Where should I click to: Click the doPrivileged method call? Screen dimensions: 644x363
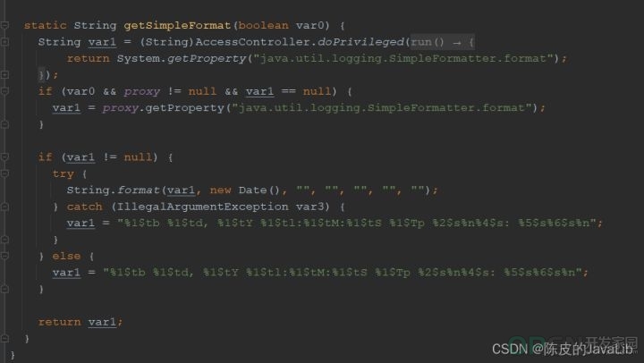[360, 42]
